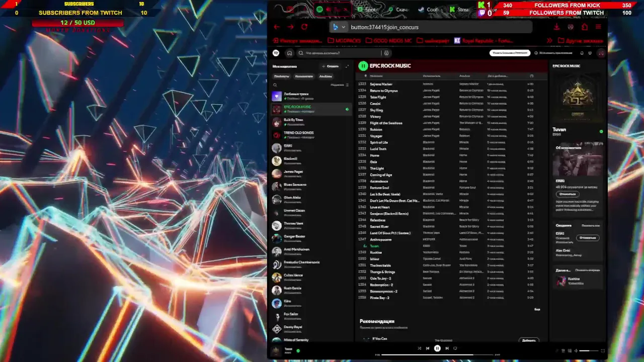
Task: Open the Недавние sort dropdown in library
Action: (x=340, y=85)
